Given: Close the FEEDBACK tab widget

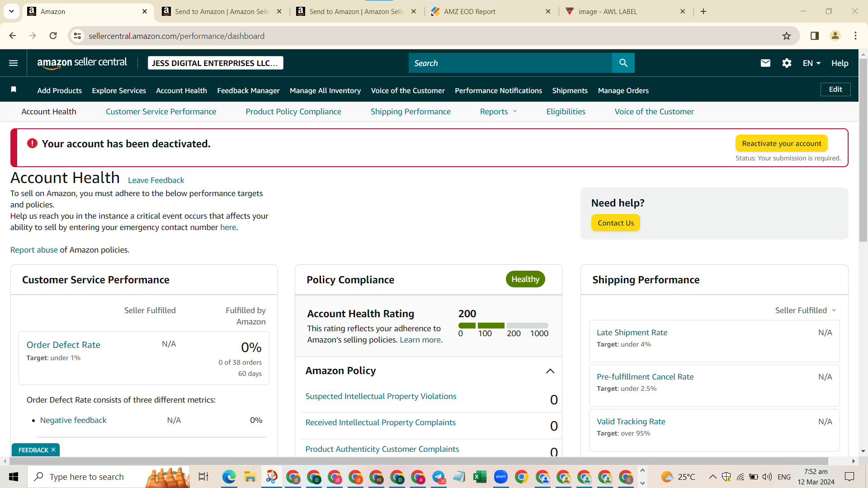Looking at the screenshot, I should pyautogui.click(x=53, y=450).
